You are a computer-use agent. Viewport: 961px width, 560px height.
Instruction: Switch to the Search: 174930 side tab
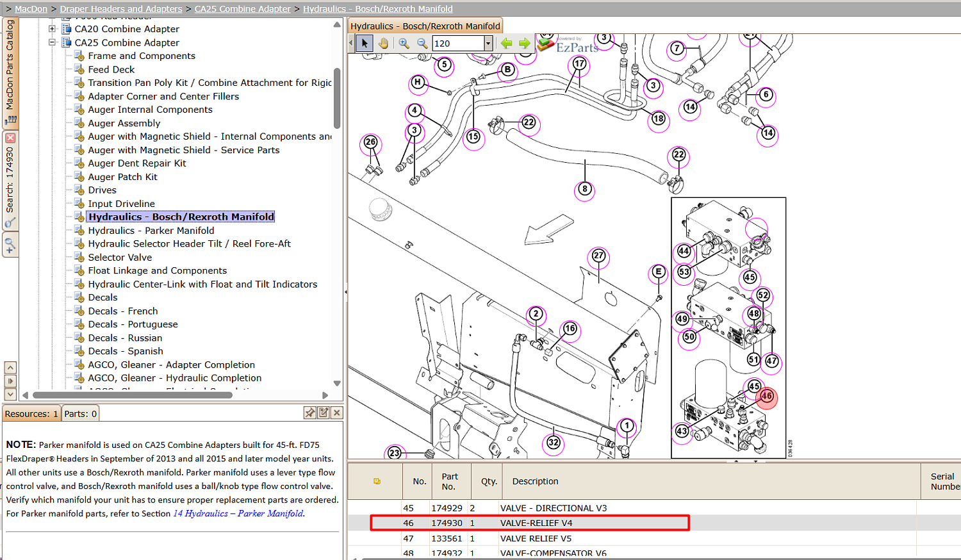[x=10, y=181]
